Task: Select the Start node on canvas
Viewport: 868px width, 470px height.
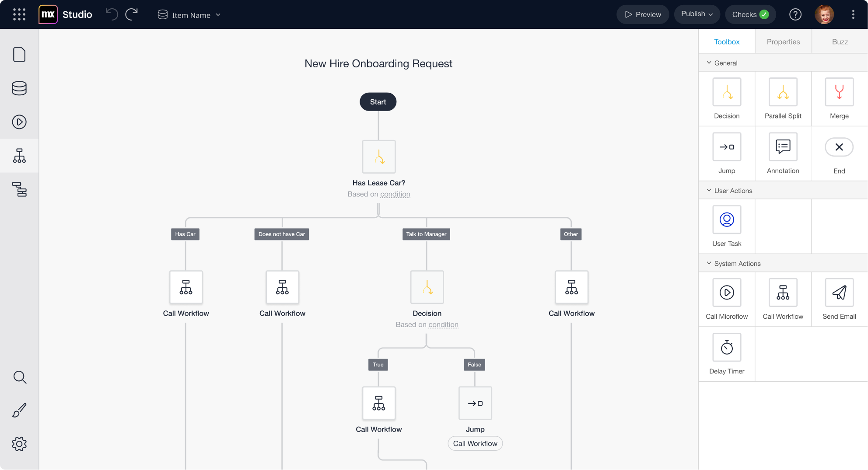Action: tap(378, 102)
